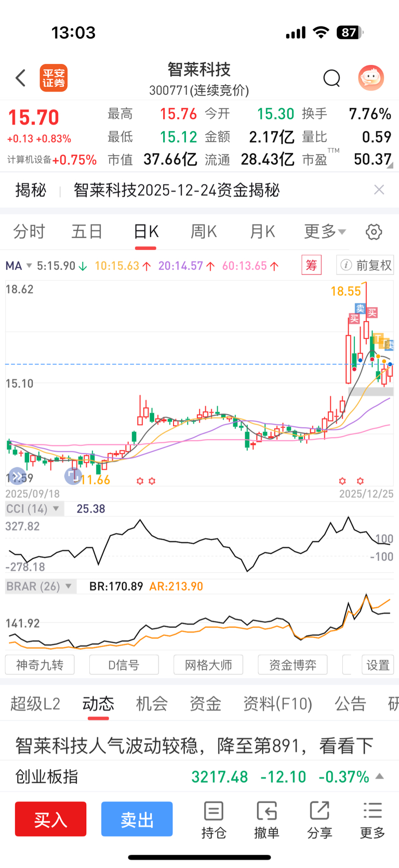399x868 pixels.
Task: Tap the blue 卖出 sell button
Action: (137, 819)
